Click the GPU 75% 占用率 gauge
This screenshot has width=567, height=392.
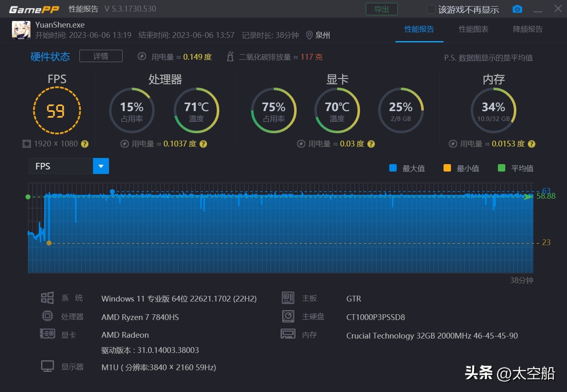[x=274, y=110]
